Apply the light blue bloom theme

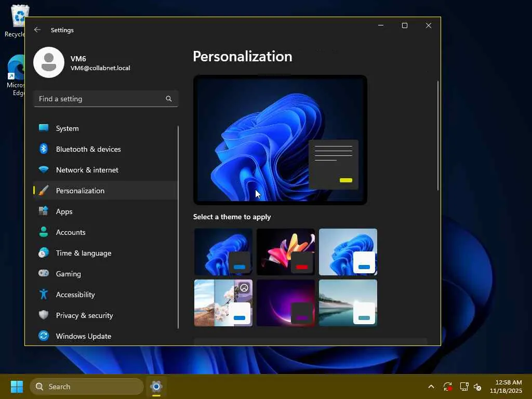click(348, 252)
